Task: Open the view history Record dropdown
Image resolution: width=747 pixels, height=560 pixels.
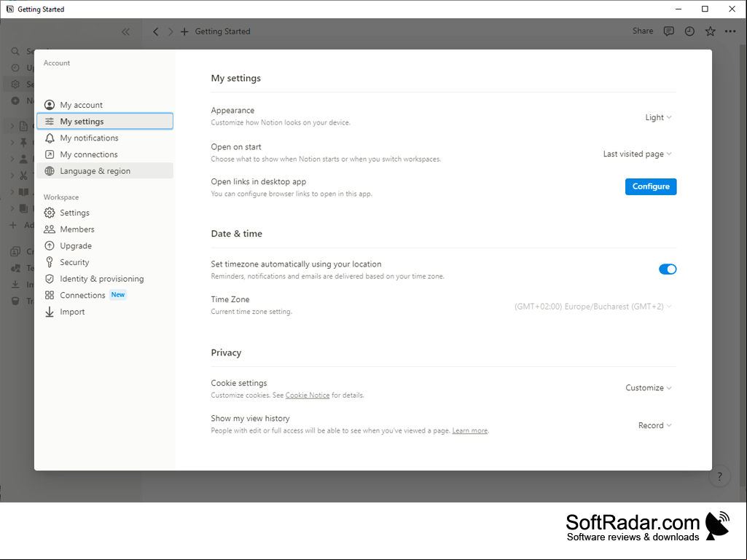Action: tap(655, 426)
